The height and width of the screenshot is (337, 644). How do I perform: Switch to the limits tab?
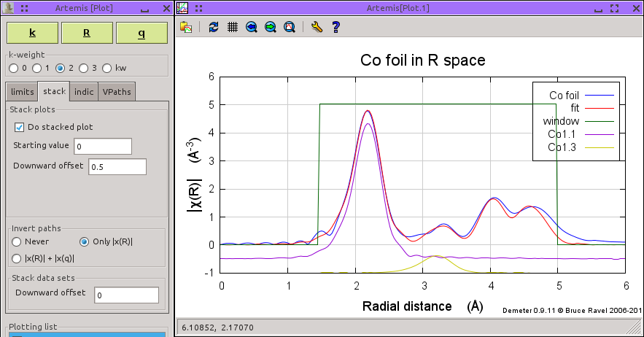[22, 92]
